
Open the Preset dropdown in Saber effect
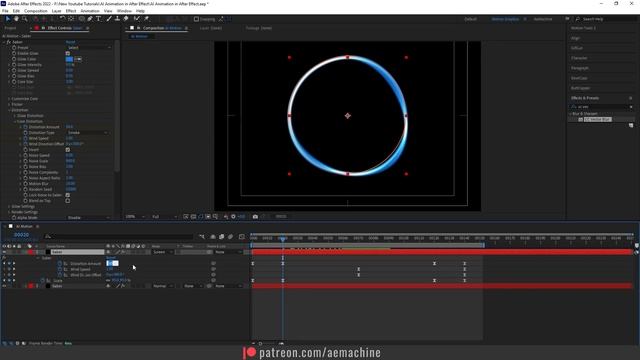(89, 48)
